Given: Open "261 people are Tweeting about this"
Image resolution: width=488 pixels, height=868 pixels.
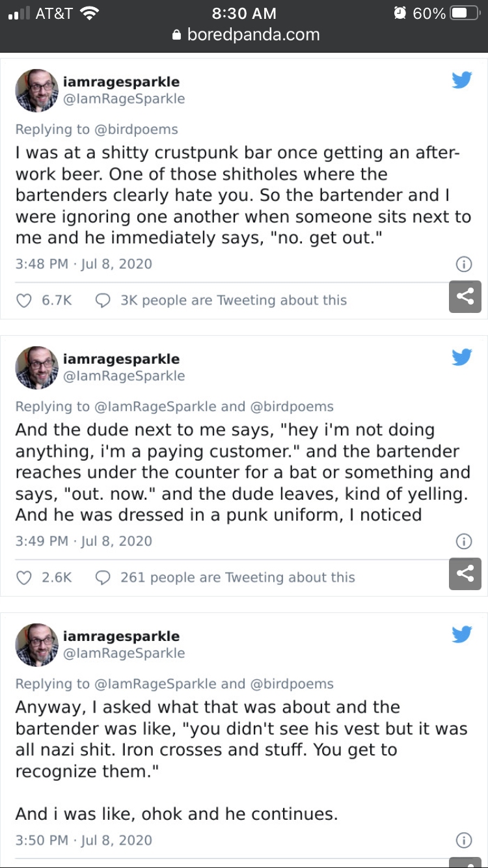Looking at the screenshot, I should (x=237, y=578).
